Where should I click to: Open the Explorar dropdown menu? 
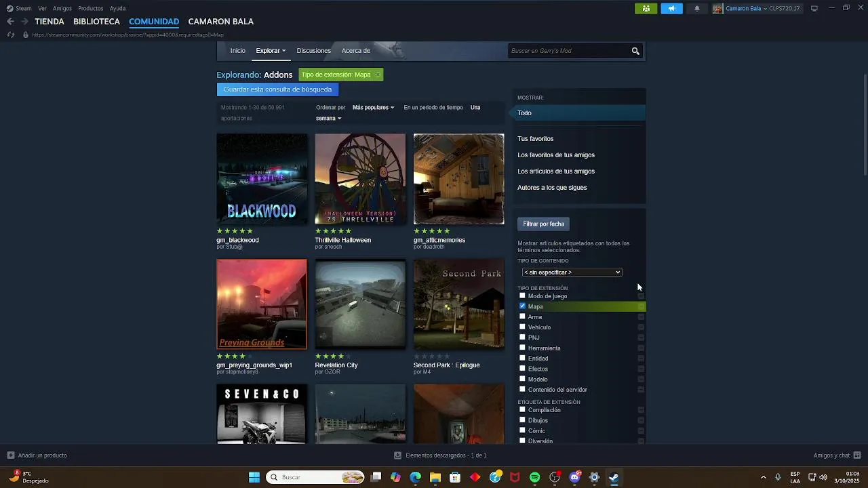pos(271,51)
